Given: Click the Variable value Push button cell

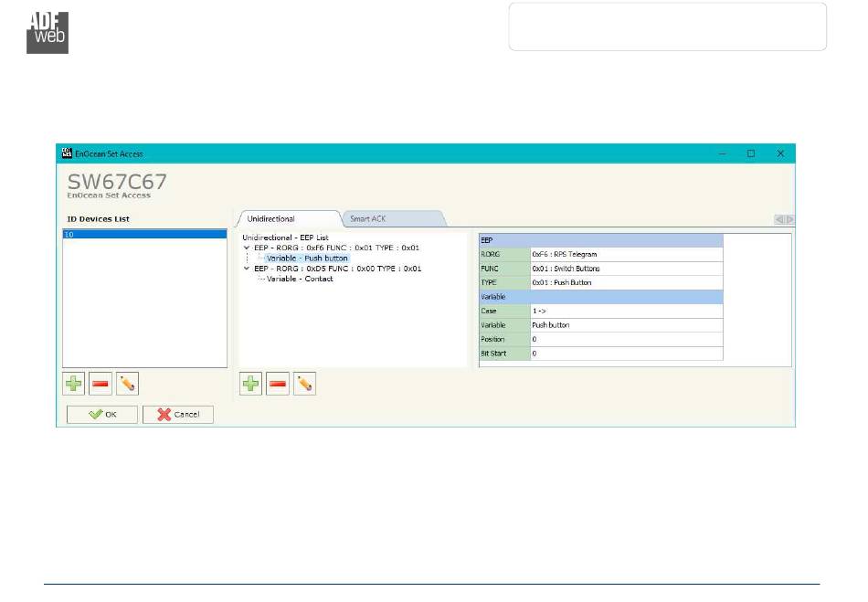Looking at the screenshot, I should pyautogui.click(x=626, y=325).
